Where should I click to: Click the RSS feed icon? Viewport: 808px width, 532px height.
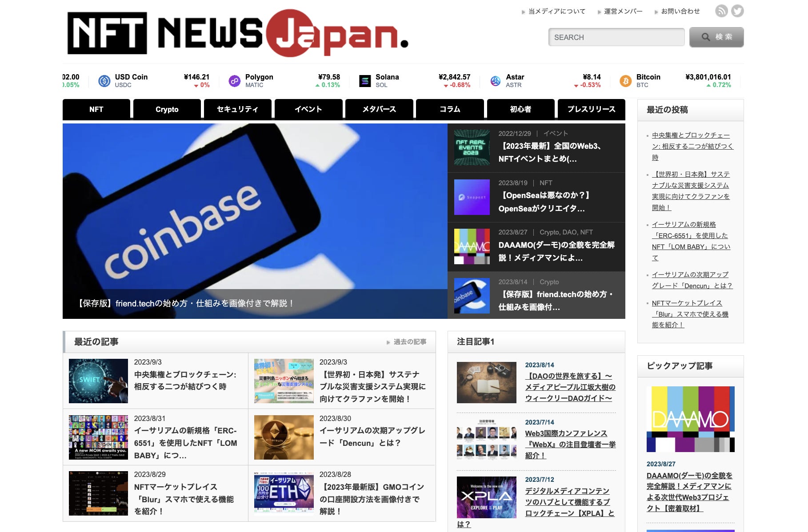pyautogui.click(x=721, y=11)
